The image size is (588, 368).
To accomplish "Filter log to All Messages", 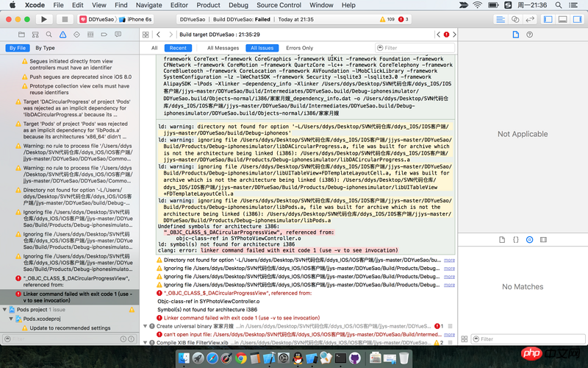I will (x=223, y=48).
